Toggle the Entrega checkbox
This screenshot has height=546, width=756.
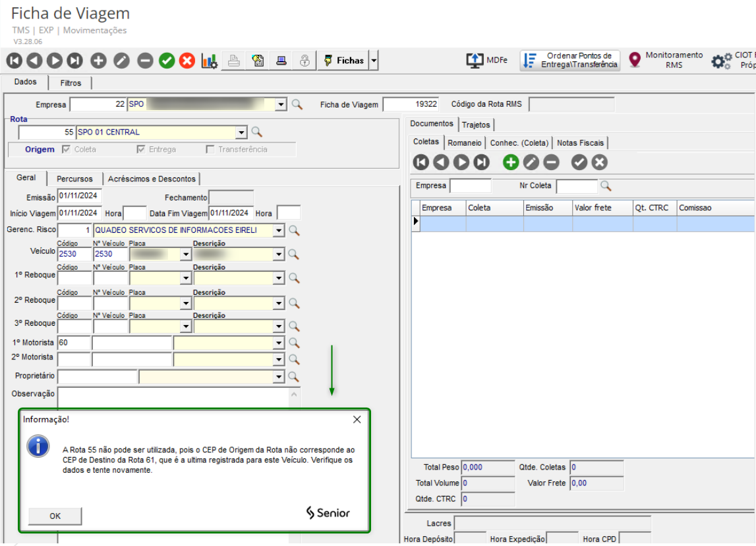(x=141, y=150)
